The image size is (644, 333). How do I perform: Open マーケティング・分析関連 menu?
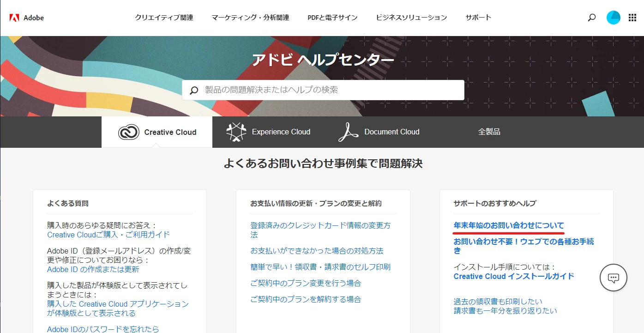coord(250,18)
